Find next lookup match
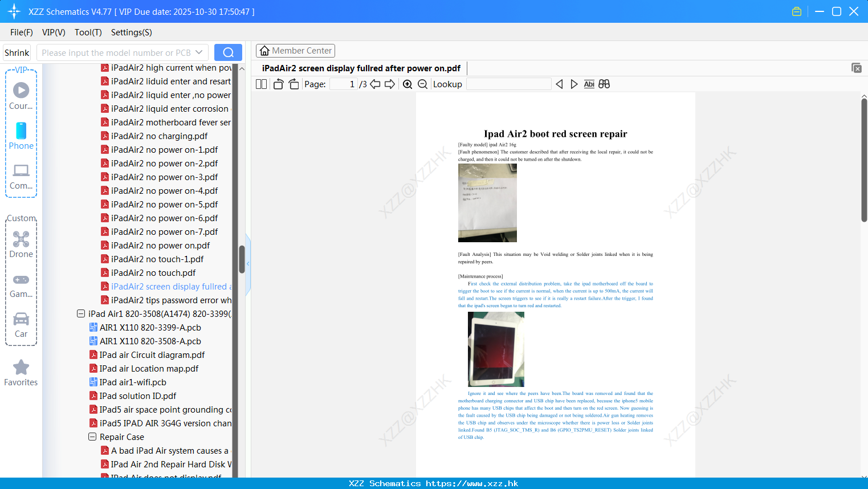Image resolution: width=868 pixels, height=489 pixels. click(x=574, y=84)
